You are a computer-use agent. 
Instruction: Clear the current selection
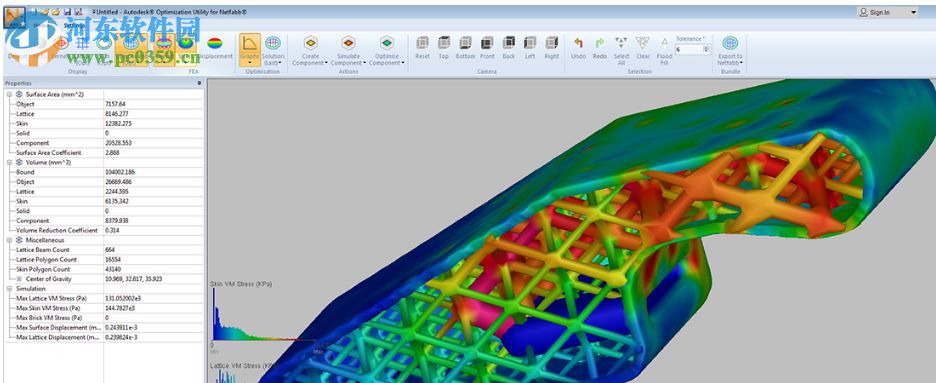(643, 48)
